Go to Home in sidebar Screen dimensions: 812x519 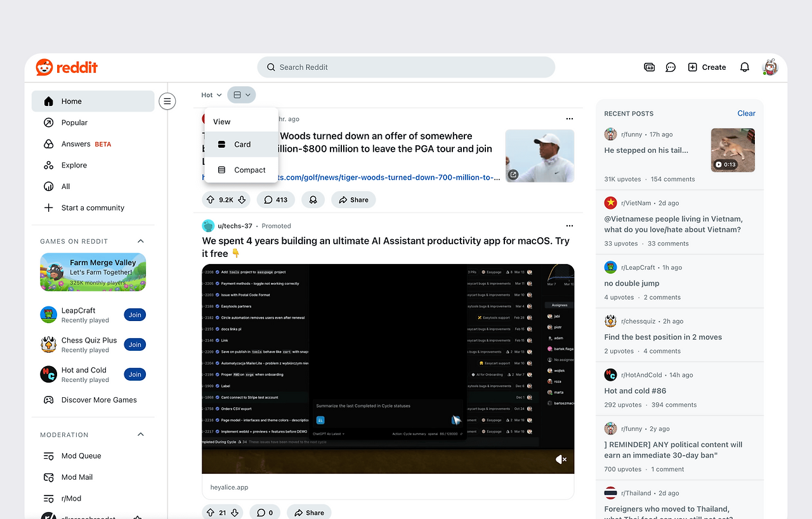tap(93, 102)
